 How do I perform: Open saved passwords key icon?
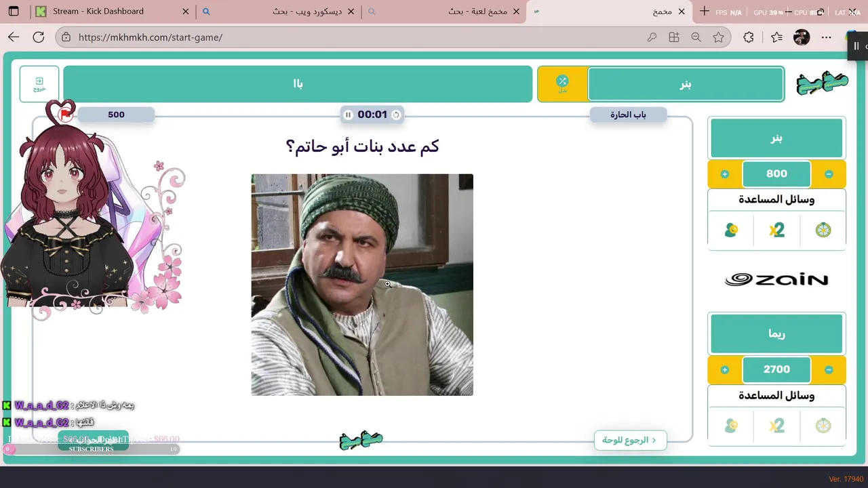click(x=652, y=37)
